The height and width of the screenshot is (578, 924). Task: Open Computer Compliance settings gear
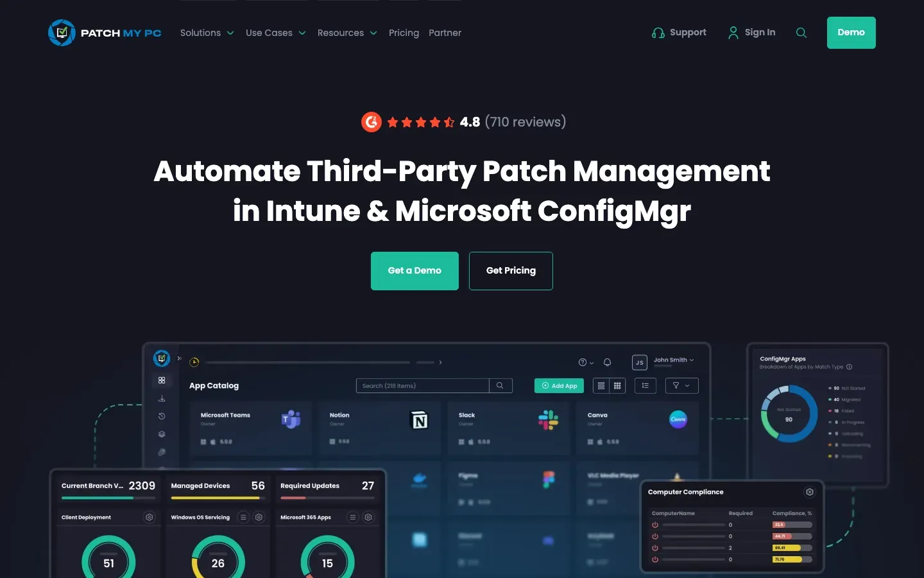pos(810,492)
